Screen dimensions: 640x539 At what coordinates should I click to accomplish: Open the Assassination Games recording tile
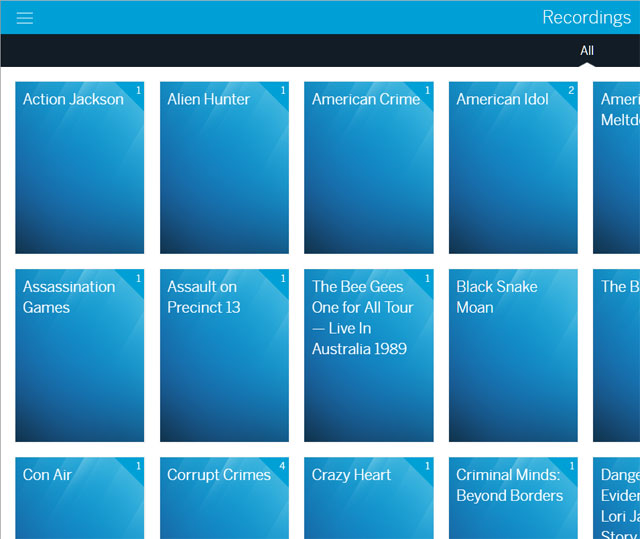80,355
